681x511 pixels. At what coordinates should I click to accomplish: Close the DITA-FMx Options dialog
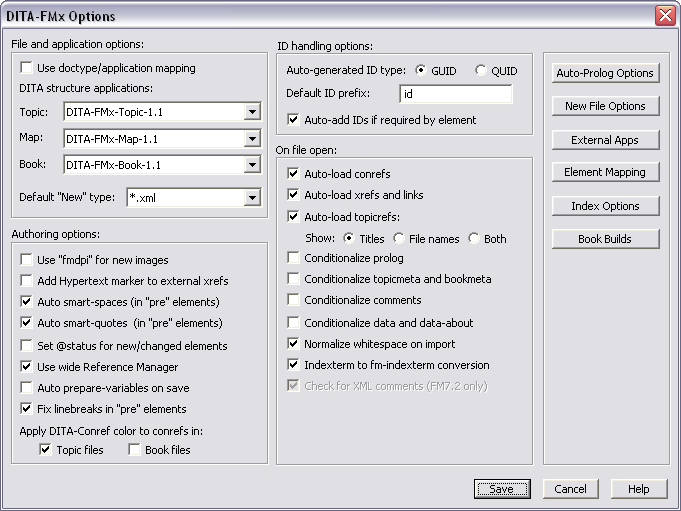point(665,16)
